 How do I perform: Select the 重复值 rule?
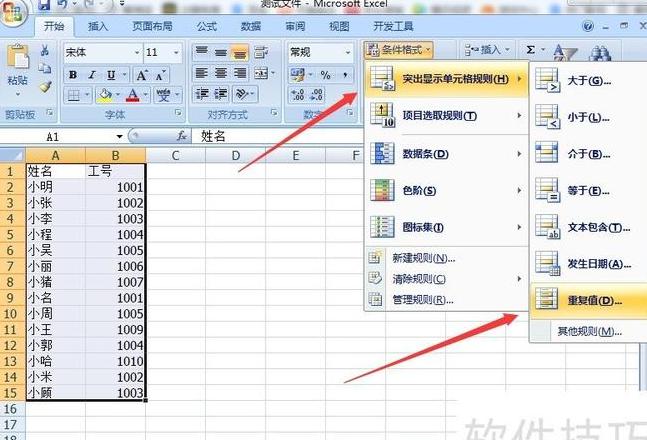click(588, 300)
